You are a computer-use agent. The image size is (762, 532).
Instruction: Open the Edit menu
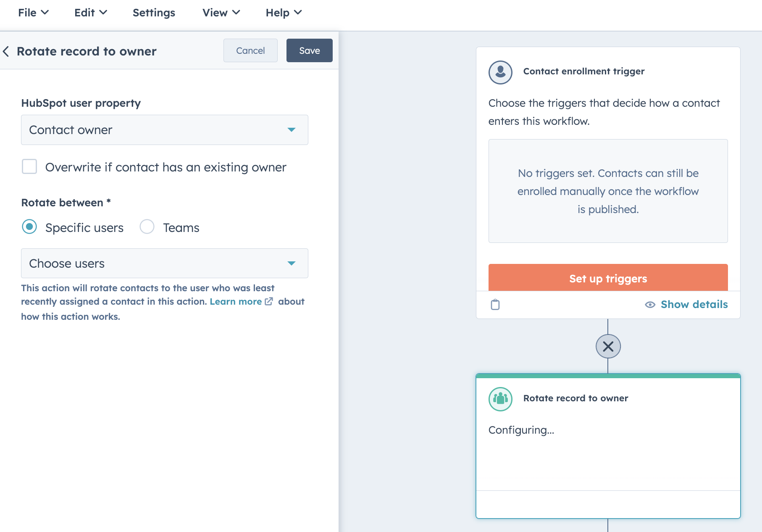pyautogui.click(x=90, y=12)
